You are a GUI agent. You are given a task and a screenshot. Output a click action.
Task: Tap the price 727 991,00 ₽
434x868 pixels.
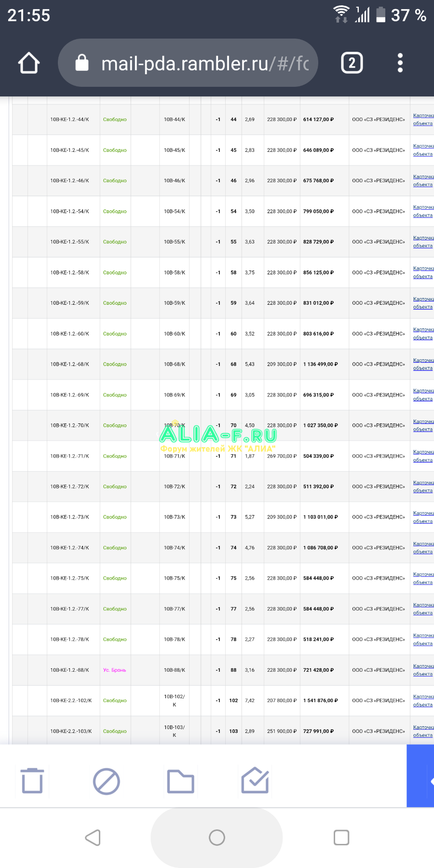pos(319,732)
